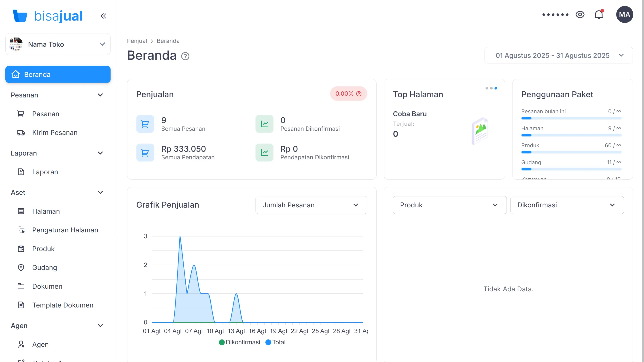This screenshot has width=644, height=362.
Task: Open the MA profile avatar
Action: pos(625,14)
